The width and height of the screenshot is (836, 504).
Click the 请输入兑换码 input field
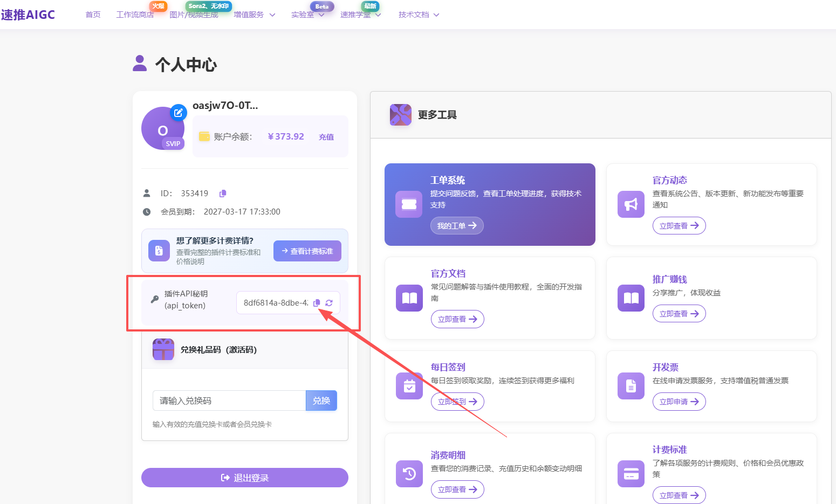pyautogui.click(x=229, y=401)
